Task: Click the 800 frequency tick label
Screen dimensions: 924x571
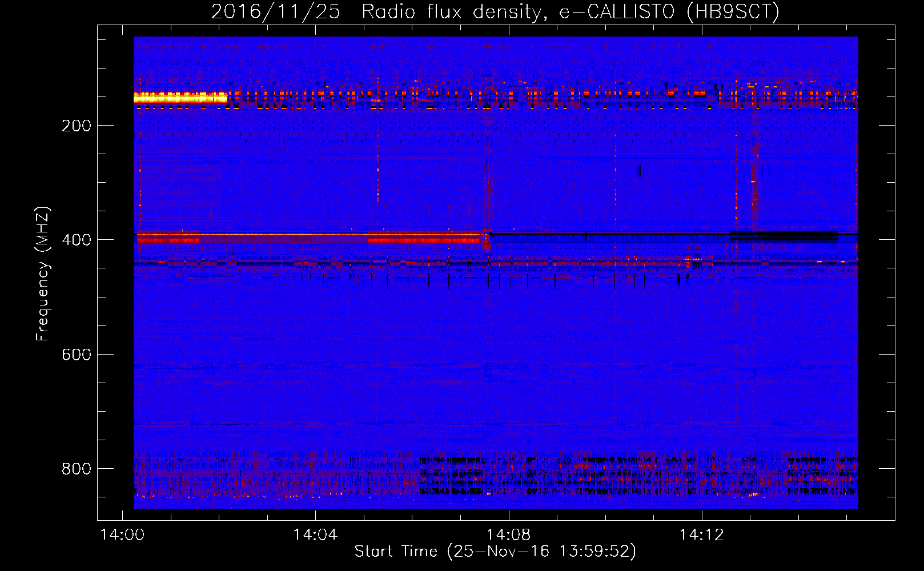Action: coord(77,469)
